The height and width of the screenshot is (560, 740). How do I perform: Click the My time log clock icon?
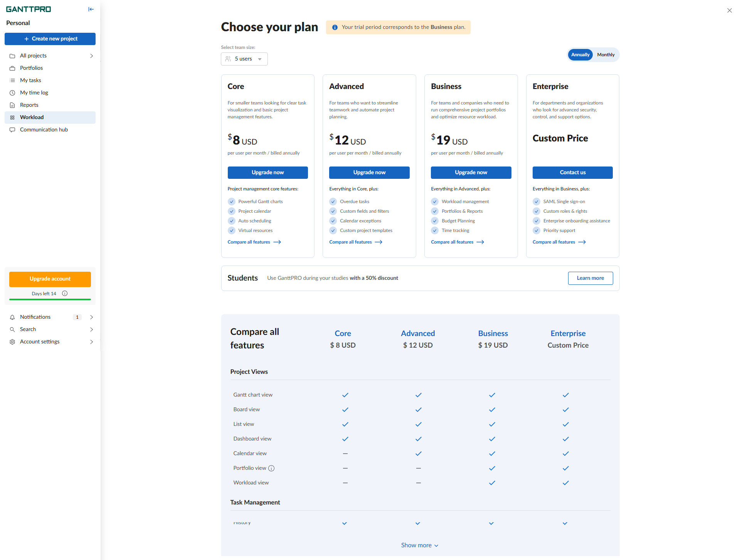(x=12, y=93)
